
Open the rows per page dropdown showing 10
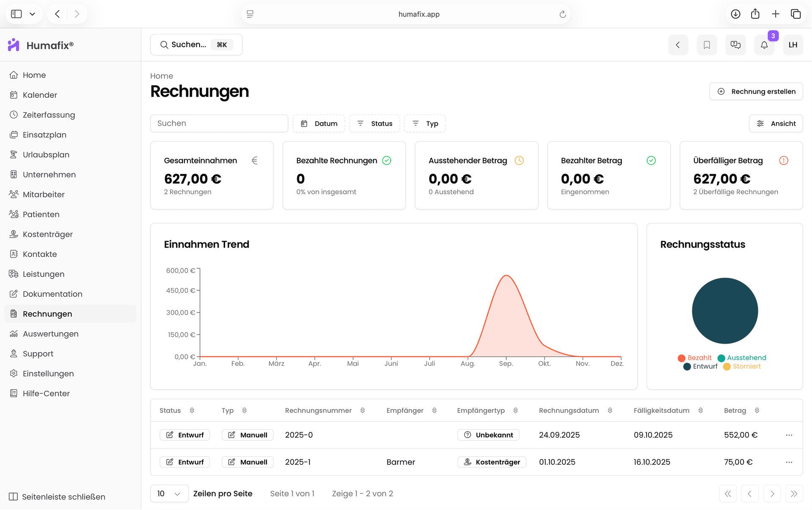(x=169, y=493)
